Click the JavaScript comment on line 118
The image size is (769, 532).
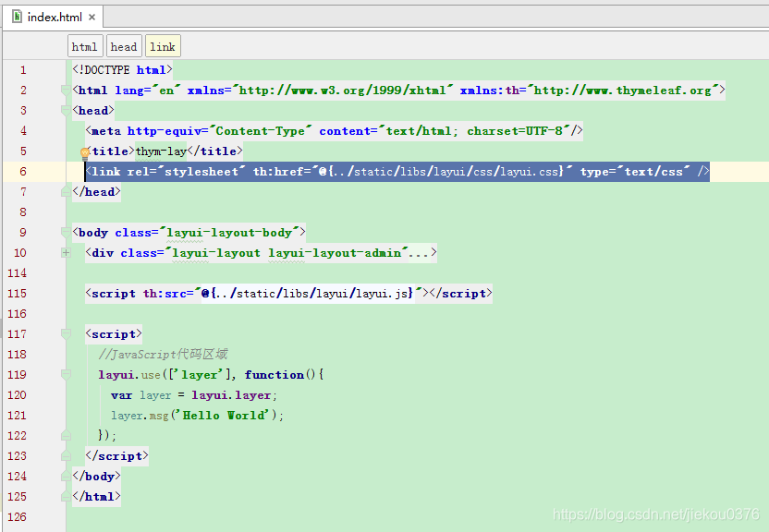pos(163,354)
